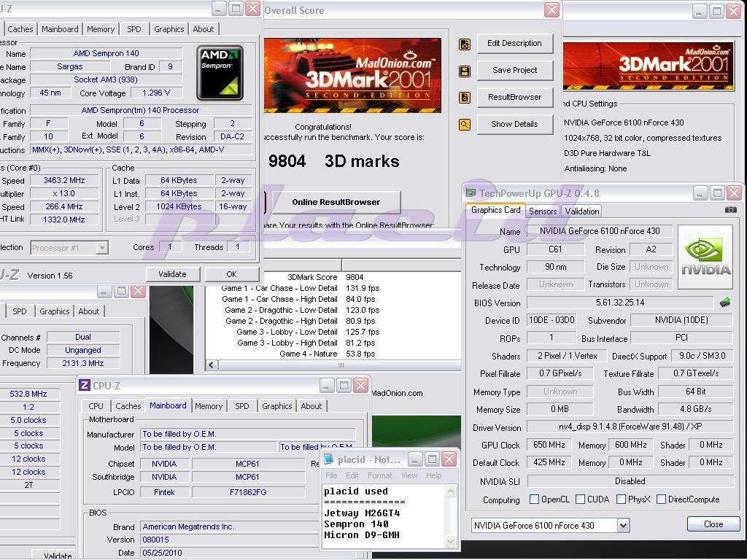Click the Notepad scroll-up arrow
The height and width of the screenshot is (560, 747).
pyautogui.click(x=450, y=491)
